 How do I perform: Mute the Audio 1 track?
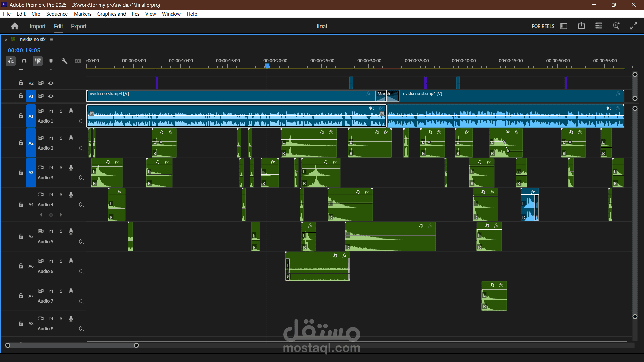tap(51, 111)
